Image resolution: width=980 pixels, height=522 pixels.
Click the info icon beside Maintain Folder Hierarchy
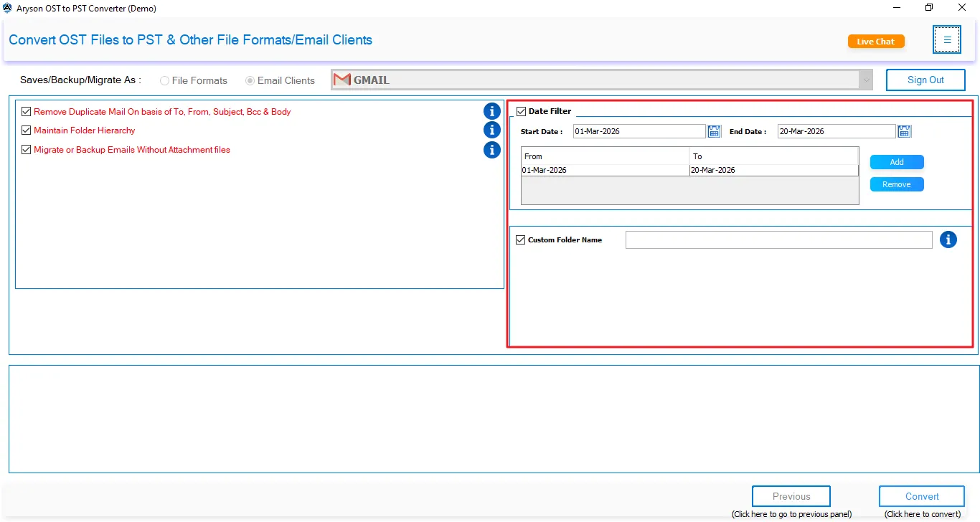pyautogui.click(x=491, y=130)
